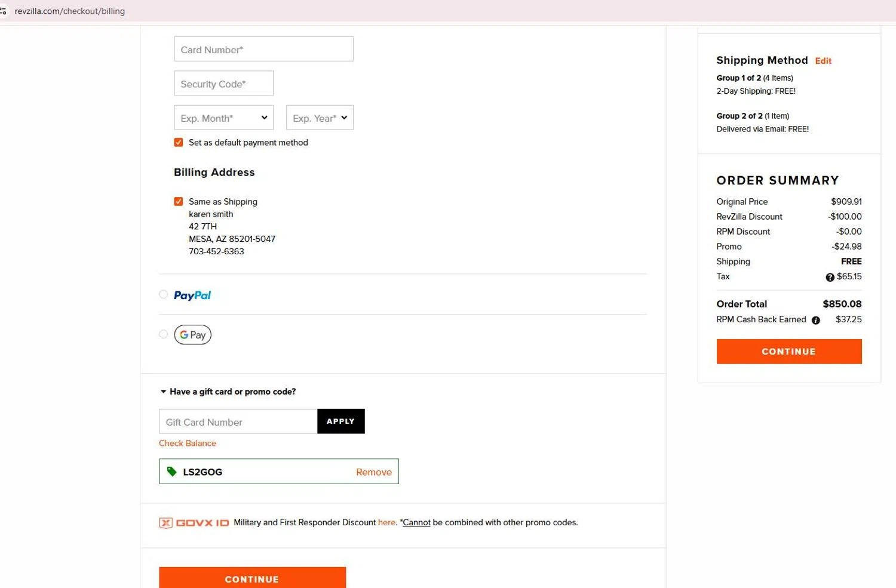The image size is (896, 588).
Task: Click the PayPal logo
Action: pyautogui.click(x=192, y=295)
